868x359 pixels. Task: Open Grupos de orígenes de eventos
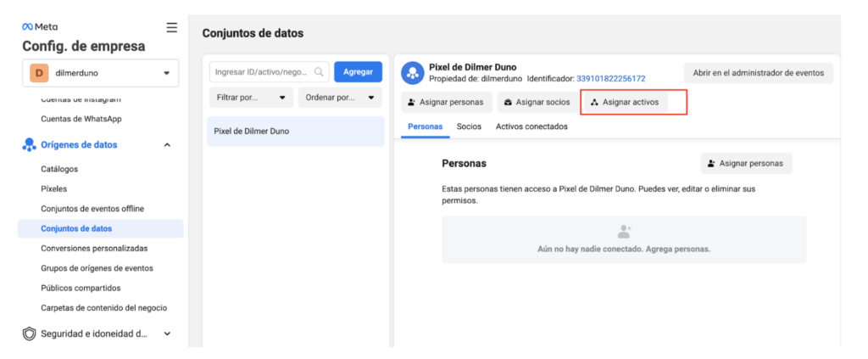(x=97, y=268)
